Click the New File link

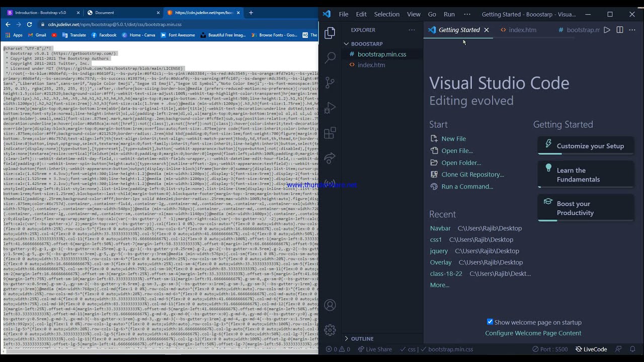coord(453,139)
